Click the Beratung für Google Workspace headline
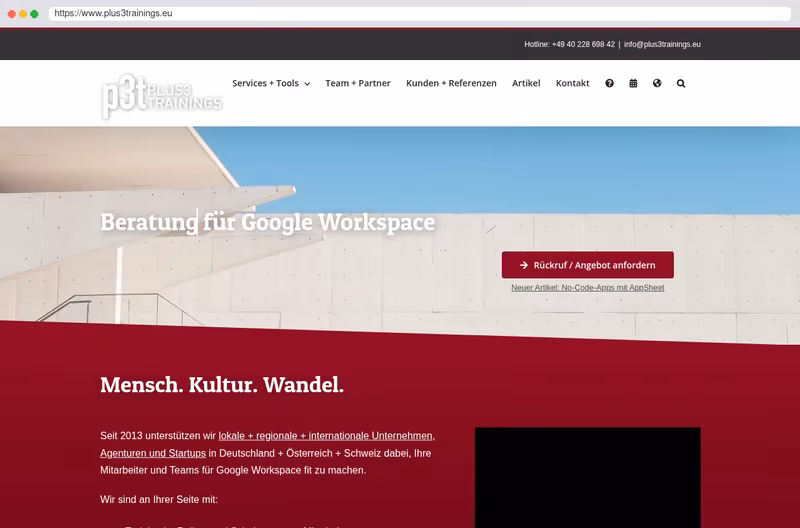Image resolution: width=800 pixels, height=528 pixels. 267,222
